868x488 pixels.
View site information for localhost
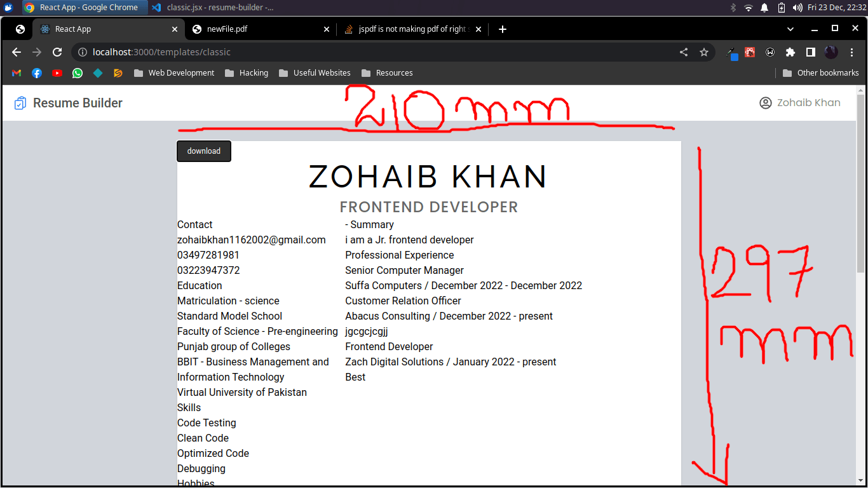[82, 52]
